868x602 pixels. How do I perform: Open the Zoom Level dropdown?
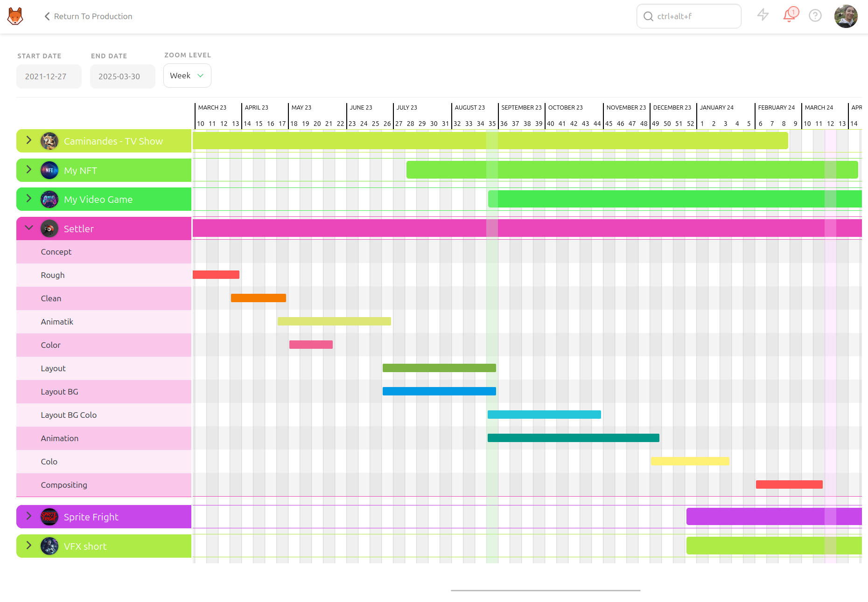[187, 76]
